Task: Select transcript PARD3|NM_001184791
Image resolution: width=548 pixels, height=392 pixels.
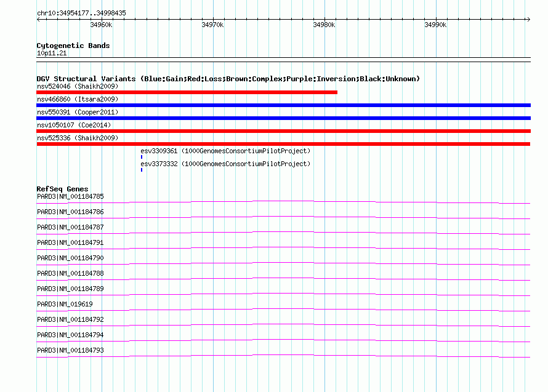Action: tap(70, 243)
